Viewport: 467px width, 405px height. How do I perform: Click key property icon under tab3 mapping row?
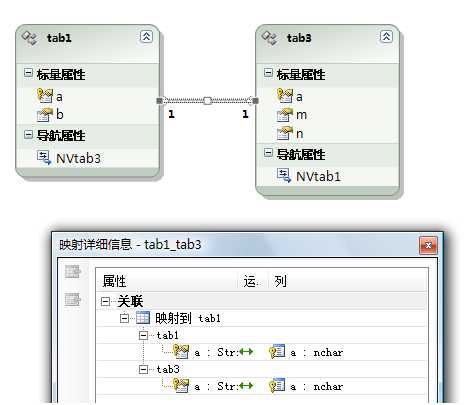(181, 386)
